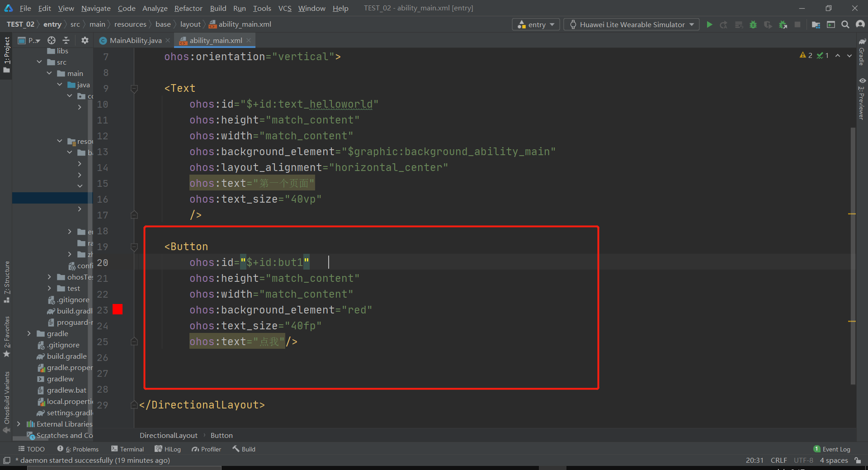Click CRLF line separator in status bar

[779, 460]
